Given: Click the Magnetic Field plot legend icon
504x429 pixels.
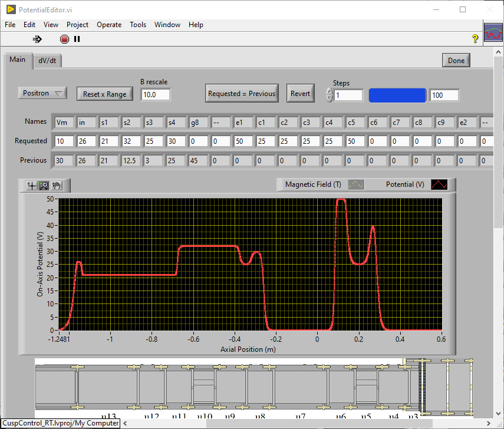Looking at the screenshot, I should tap(355, 184).
